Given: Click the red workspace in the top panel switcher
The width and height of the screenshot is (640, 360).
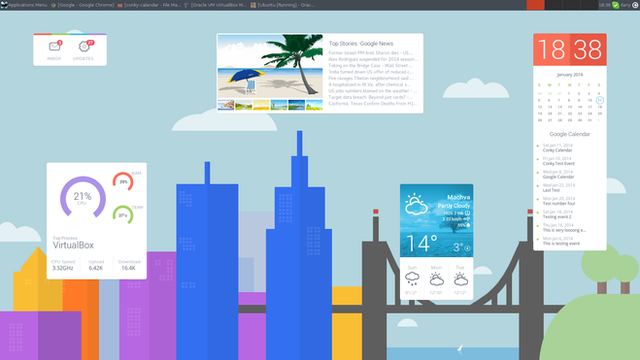Looking at the screenshot, I should (535, 5).
